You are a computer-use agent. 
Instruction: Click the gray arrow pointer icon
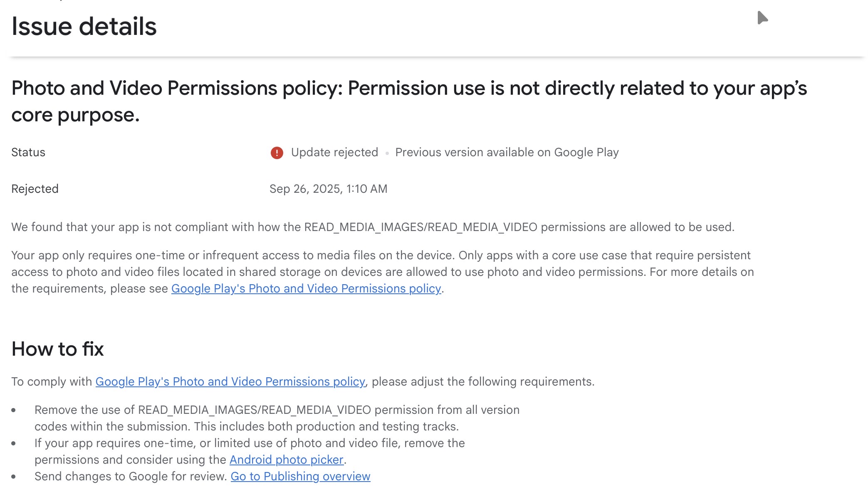pyautogui.click(x=762, y=18)
